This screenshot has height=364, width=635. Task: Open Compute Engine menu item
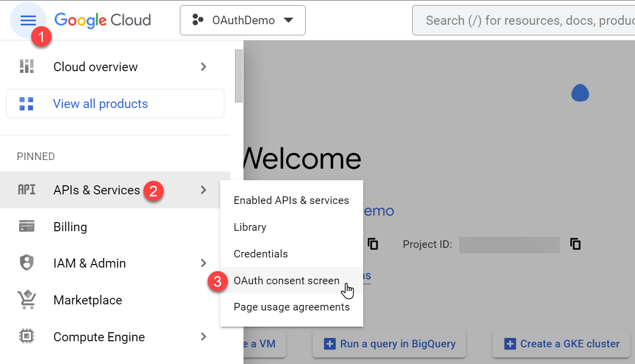tap(115, 337)
